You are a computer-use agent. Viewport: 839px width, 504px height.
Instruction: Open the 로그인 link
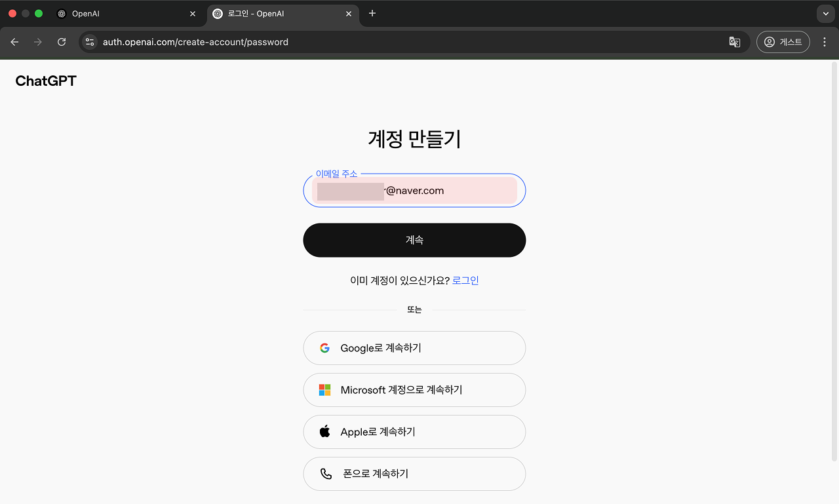click(465, 281)
